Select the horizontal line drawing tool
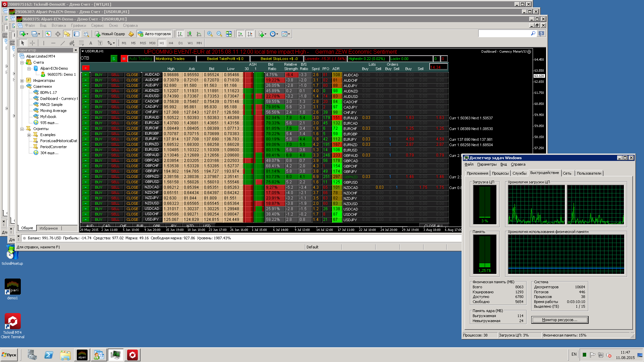The width and height of the screenshot is (644, 362). point(53,43)
